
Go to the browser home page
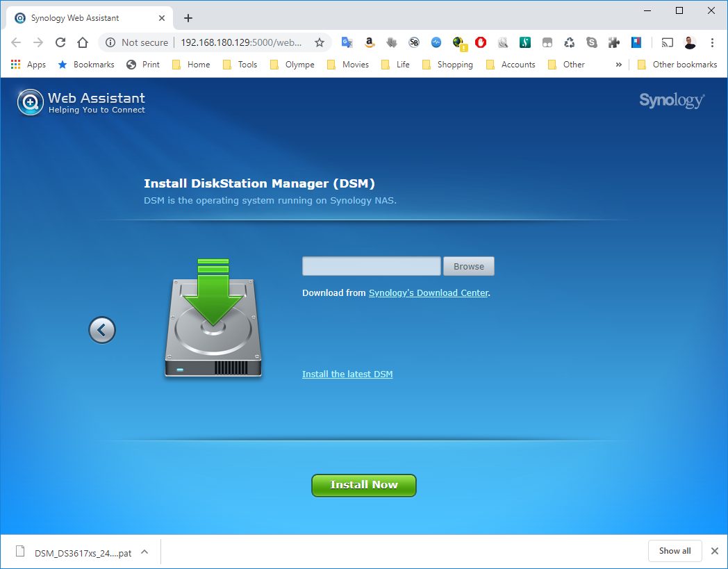tap(83, 43)
